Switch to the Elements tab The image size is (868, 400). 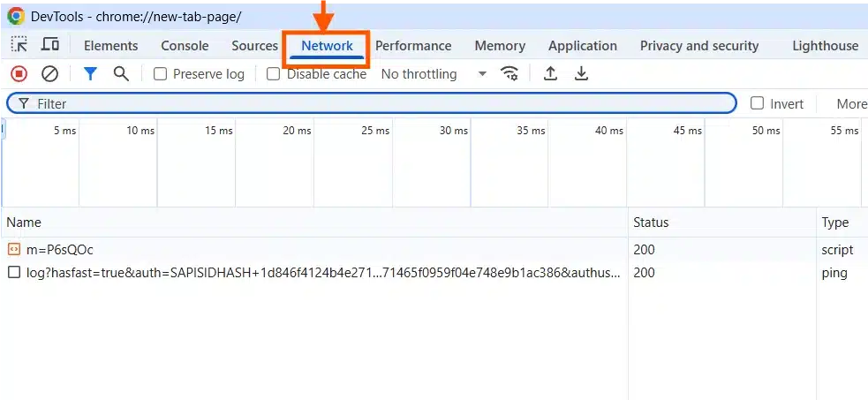pos(110,46)
